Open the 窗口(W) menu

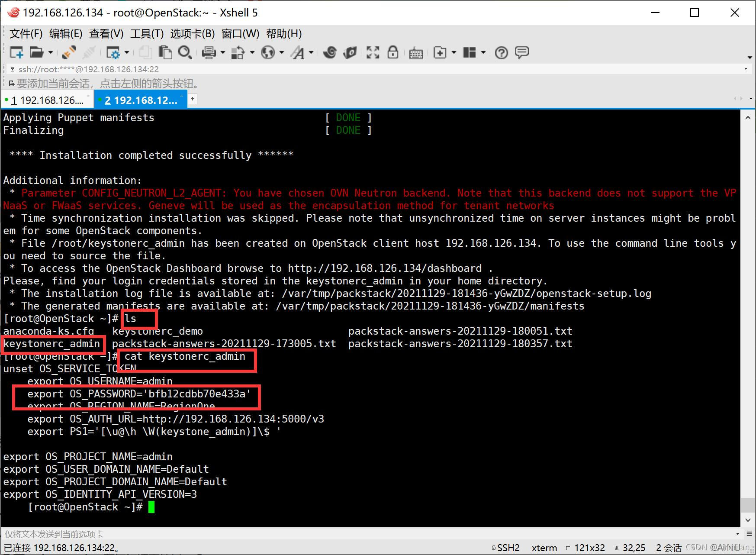tap(240, 34)
